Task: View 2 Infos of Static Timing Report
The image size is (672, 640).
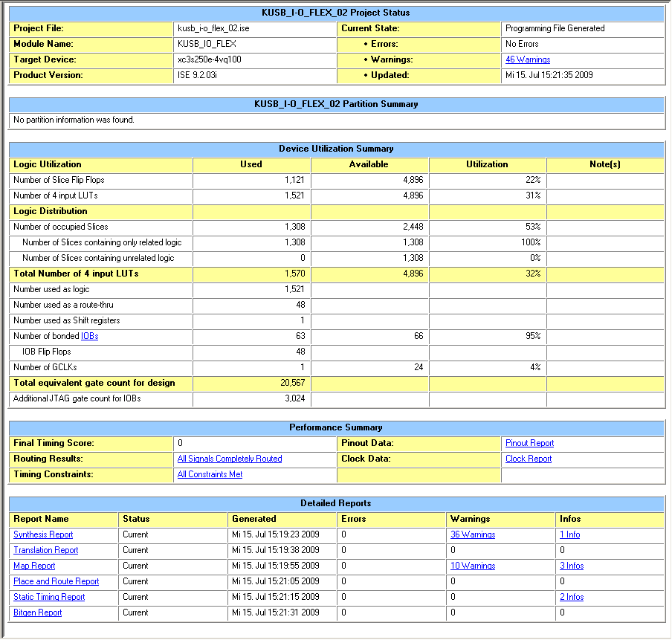Action: coord(572,597)
